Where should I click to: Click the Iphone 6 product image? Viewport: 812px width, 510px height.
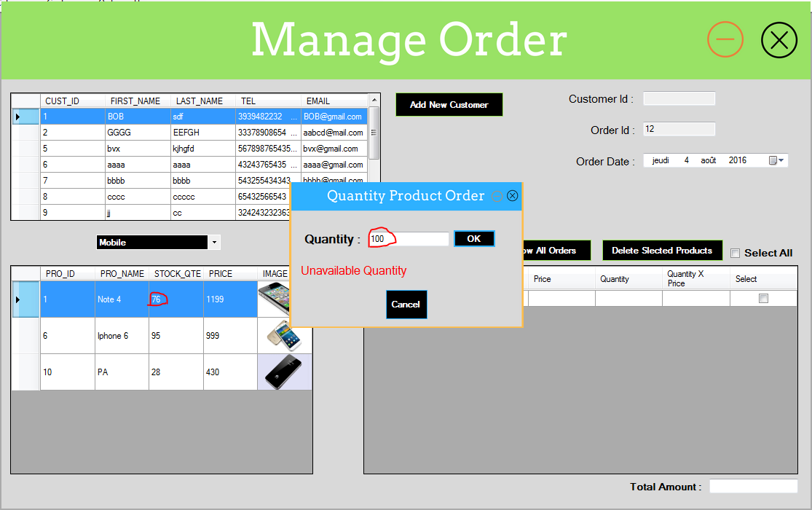(284, 336)
